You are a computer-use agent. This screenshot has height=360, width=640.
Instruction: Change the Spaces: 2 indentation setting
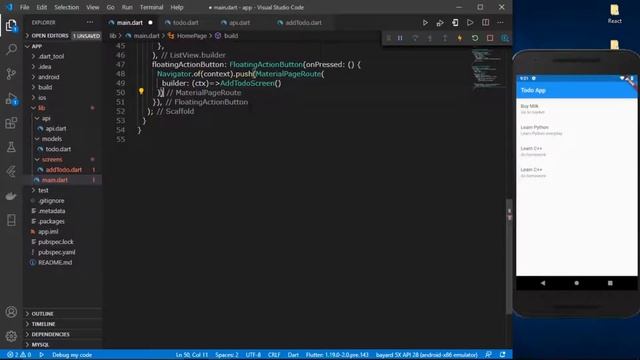[227, 355]
